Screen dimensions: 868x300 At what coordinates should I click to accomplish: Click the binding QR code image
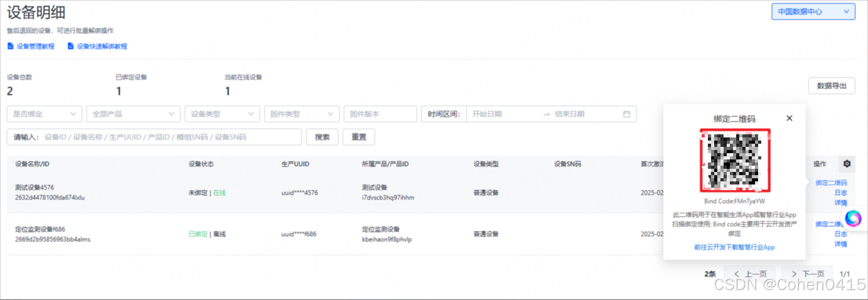[735, 160]
